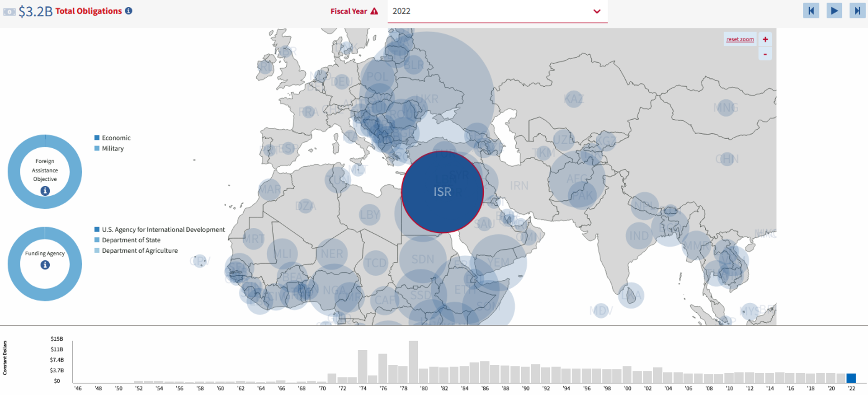Select the Economic legend label
Screen dimensions: 868x395
click(x=116, y=138)
